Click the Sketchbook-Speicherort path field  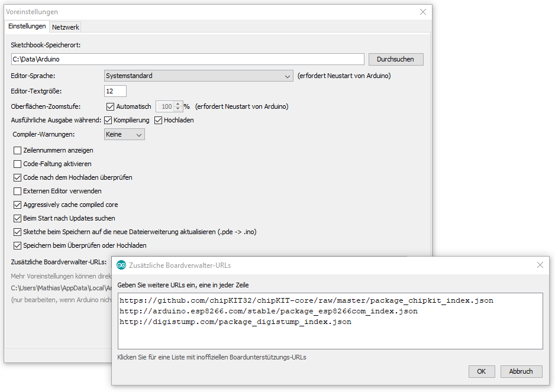pyautogui.click(x=187, y=59)
